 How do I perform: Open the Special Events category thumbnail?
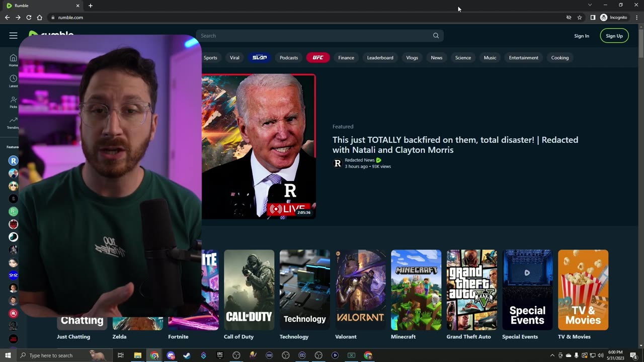527,290
